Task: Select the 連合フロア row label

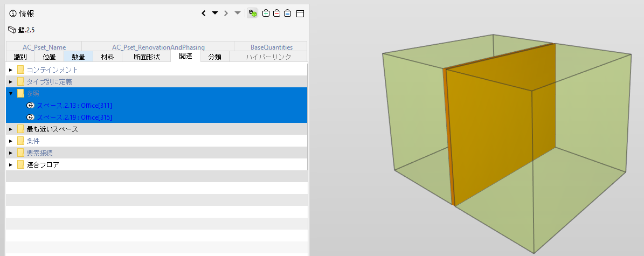Action: coord(43,165)
